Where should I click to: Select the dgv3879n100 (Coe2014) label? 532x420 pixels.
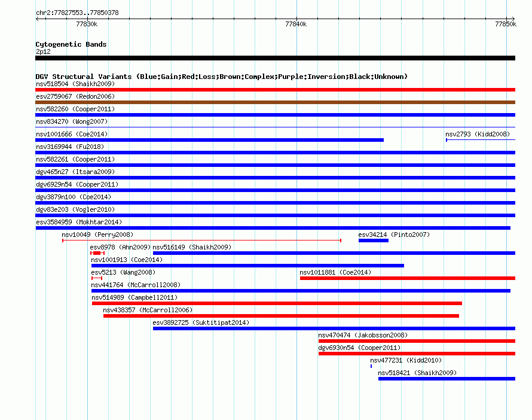click(74, 197)
